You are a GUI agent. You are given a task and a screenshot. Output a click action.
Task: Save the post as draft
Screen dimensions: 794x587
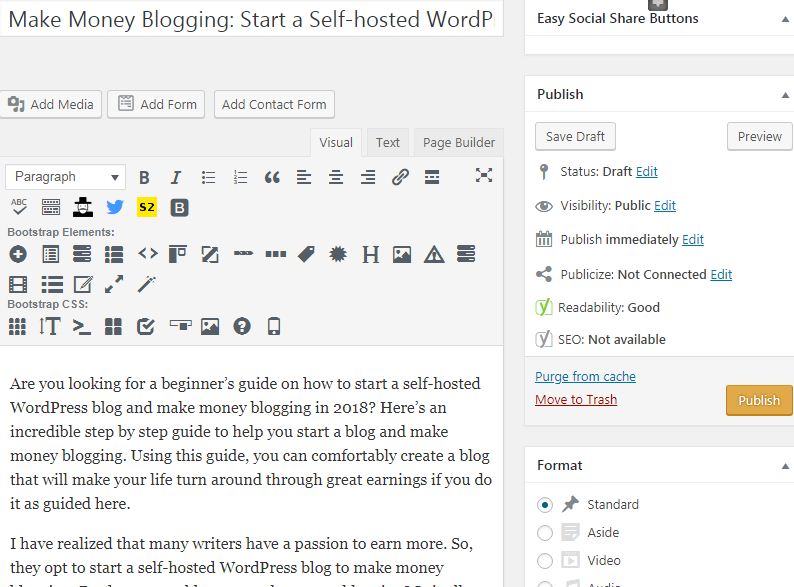point(575,137)
